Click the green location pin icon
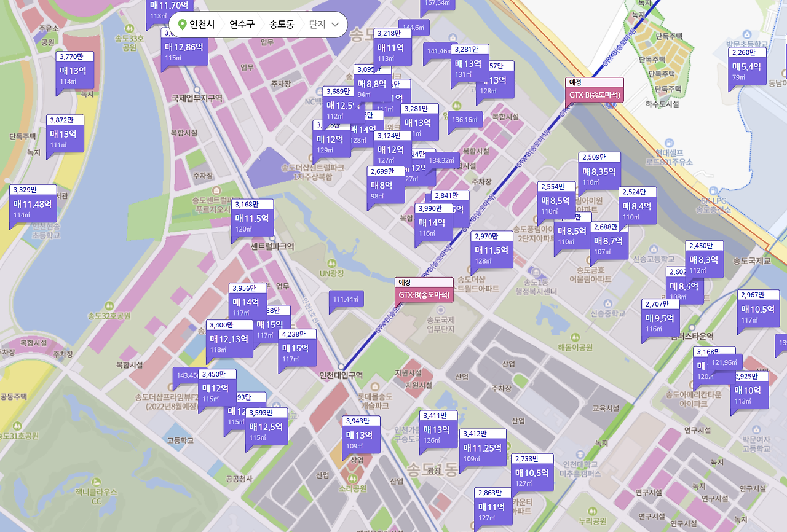The height and width of the screenshot is (532, 787). click(x=182, y=25)
